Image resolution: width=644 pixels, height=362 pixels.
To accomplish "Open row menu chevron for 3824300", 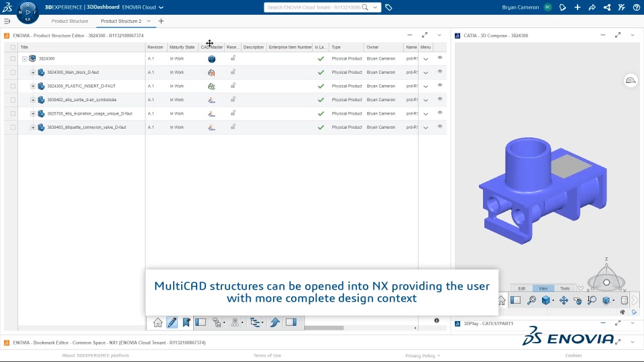I will pyautogui.click(x=426, y=59).
